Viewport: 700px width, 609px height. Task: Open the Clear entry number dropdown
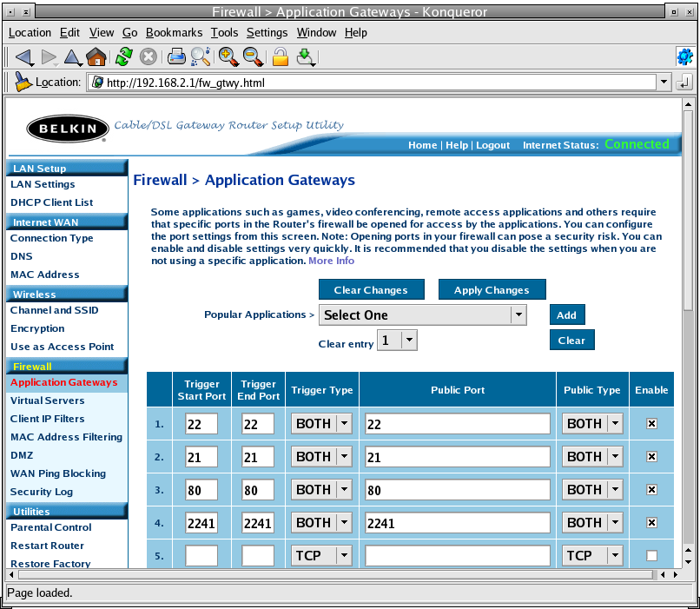pyautogui.click(x=397, y=341)
